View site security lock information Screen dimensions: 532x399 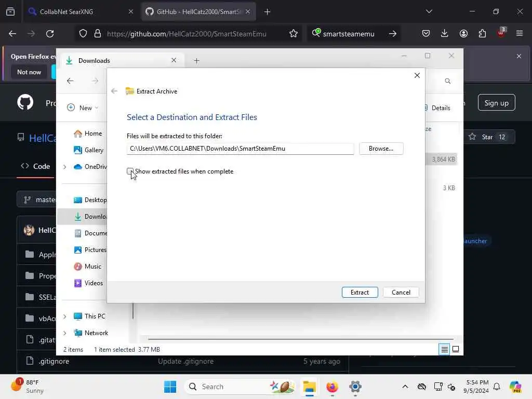[x=97, y=34]
